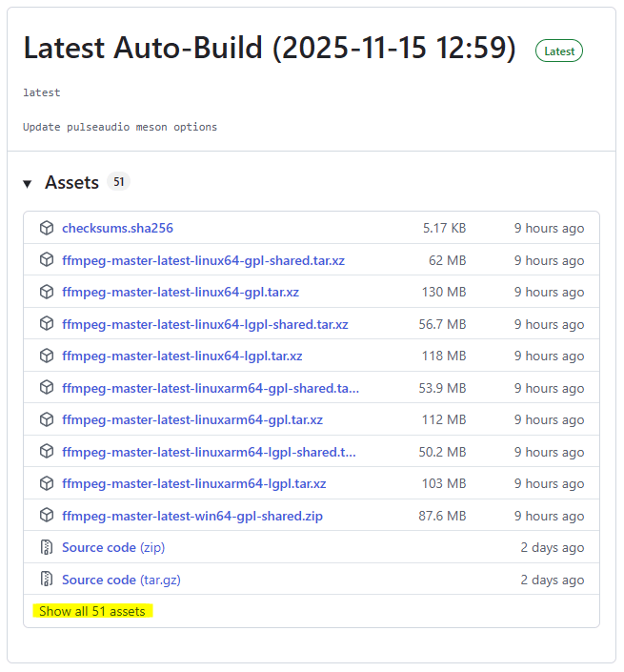Image resolution: width=624 pixels, height=672 pixels.
Task: Click package icon next to win64-gpl-shared.zip
Action: (x=47, y=516)
